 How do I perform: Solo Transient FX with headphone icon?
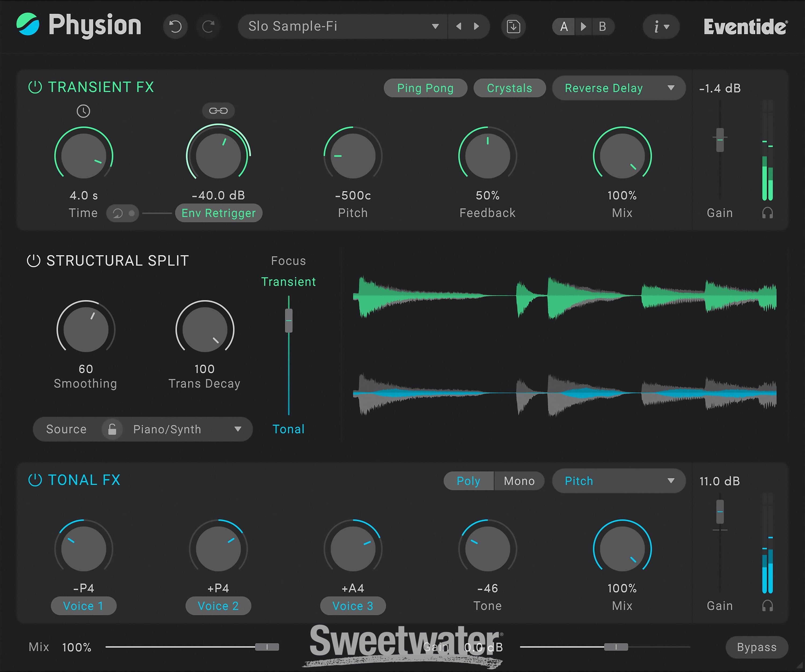[767, 213]
